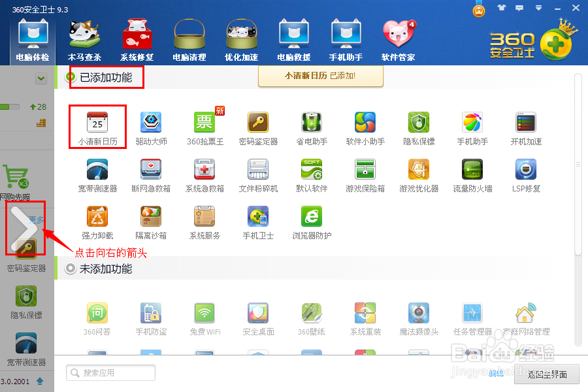
Task: Open 360抢票王 icon
Action: (x=204, y=128)
